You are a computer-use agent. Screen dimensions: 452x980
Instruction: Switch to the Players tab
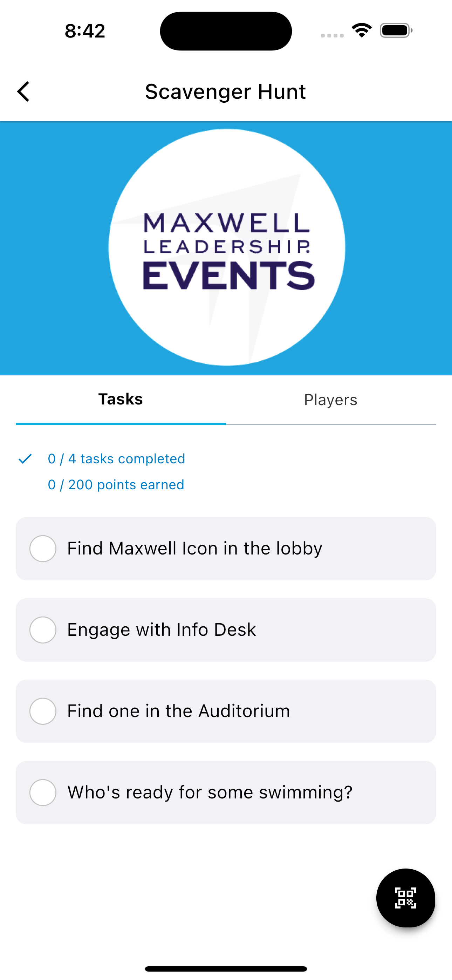331,400
